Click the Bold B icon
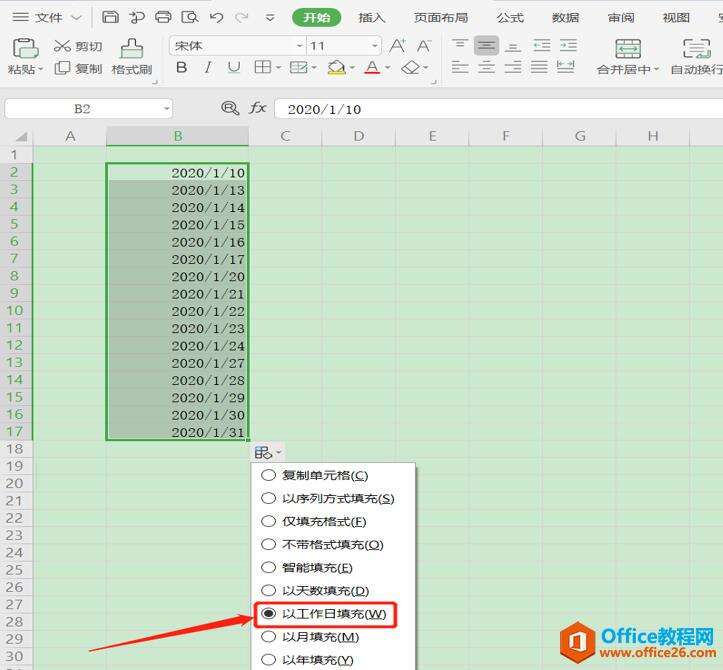The width and height of the screenshot is (723, 670). pyautogui.click(x=181, y=68)
